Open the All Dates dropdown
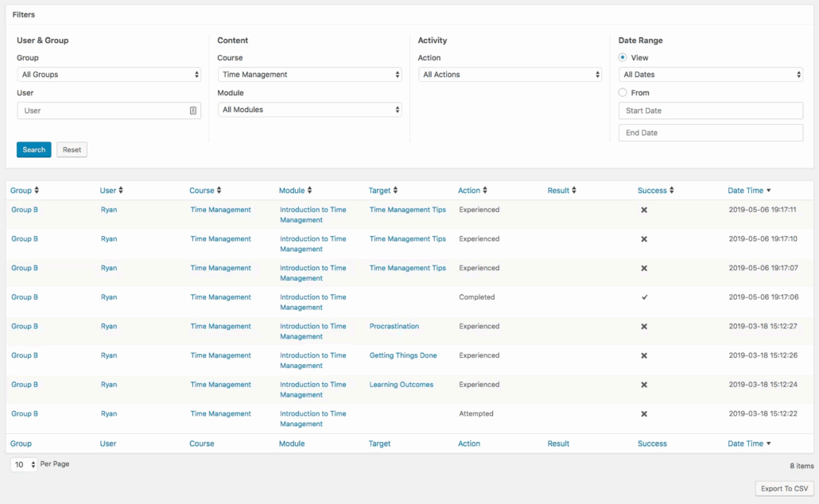The width and height of the screenshot is (819, 504). [x=711, y=75]
